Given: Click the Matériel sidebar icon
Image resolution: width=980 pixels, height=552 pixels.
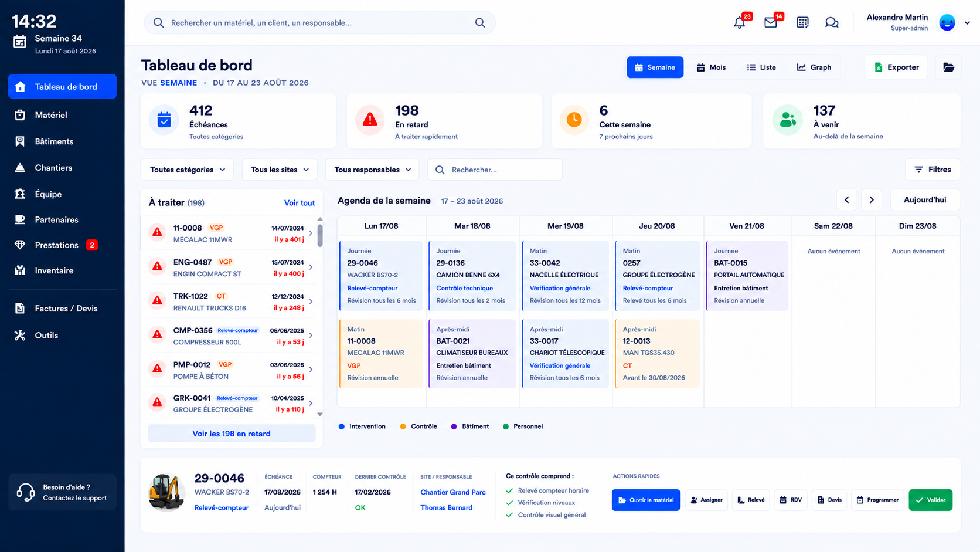Looking at the screenshot, I should click(x=20, y=115).
